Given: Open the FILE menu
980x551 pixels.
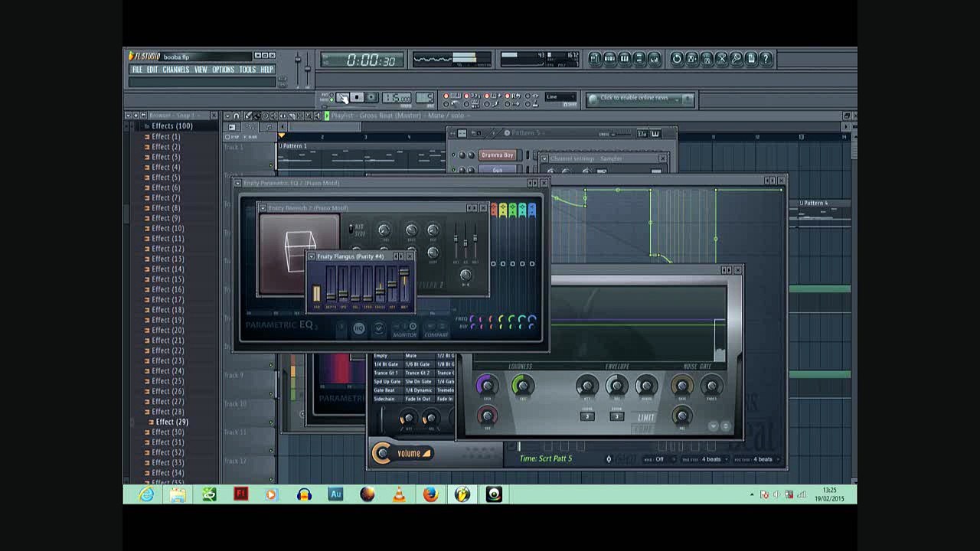Looking at the screenshot, I should (x=137, y=70).
